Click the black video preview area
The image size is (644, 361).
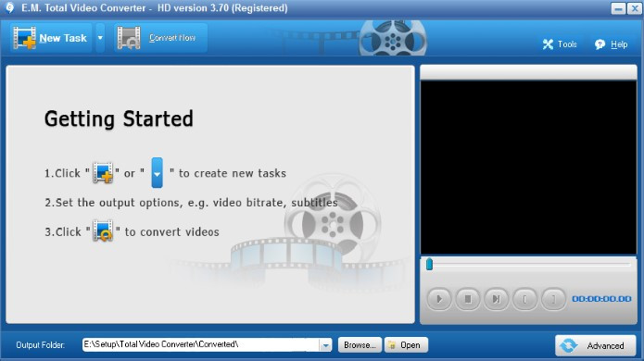[528, 168]
